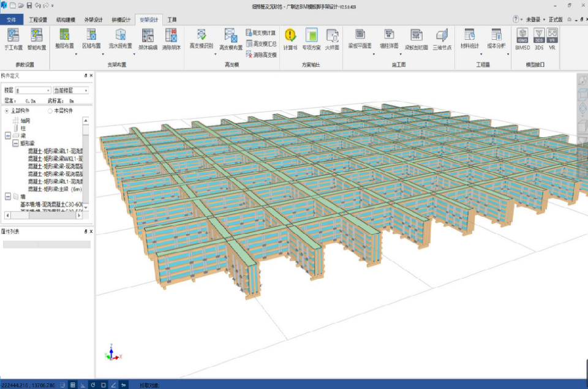Click the 正式版 edition label
Viewport: 588px width, 389px height.
[x=556, y=19]
